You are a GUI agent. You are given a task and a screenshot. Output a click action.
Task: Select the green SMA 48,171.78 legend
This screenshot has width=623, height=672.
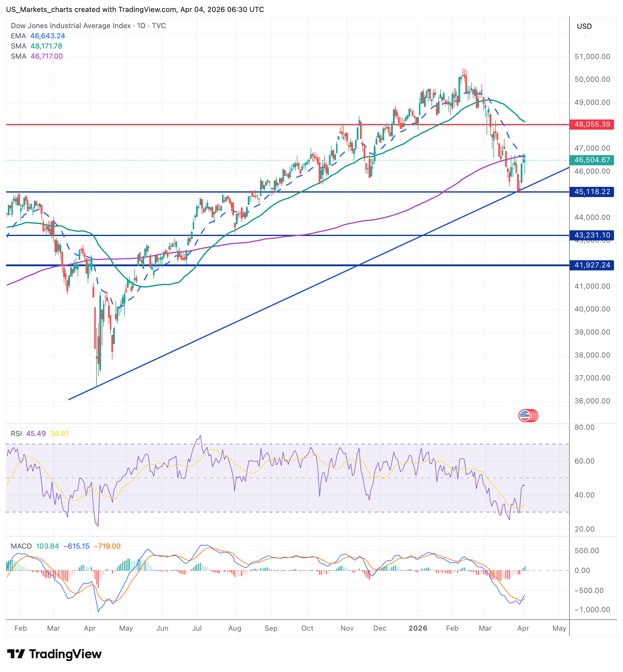pyautogui.click(x=37, y=46)
